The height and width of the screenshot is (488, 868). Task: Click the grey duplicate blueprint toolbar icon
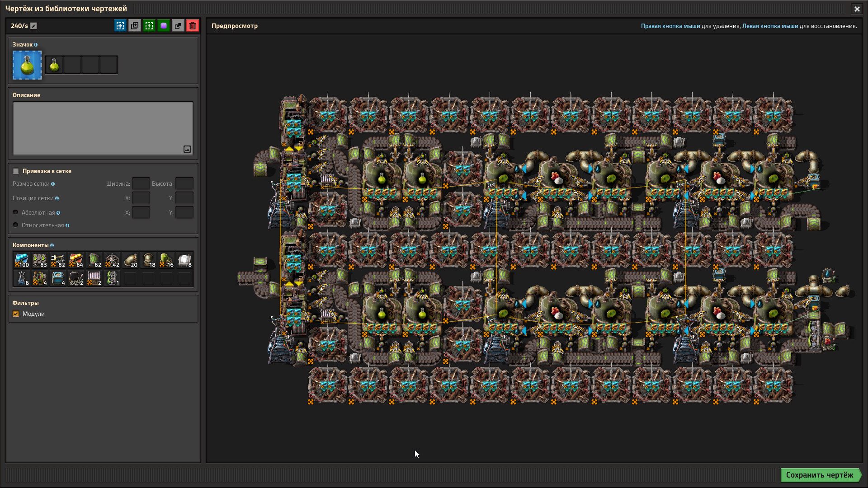134,26
